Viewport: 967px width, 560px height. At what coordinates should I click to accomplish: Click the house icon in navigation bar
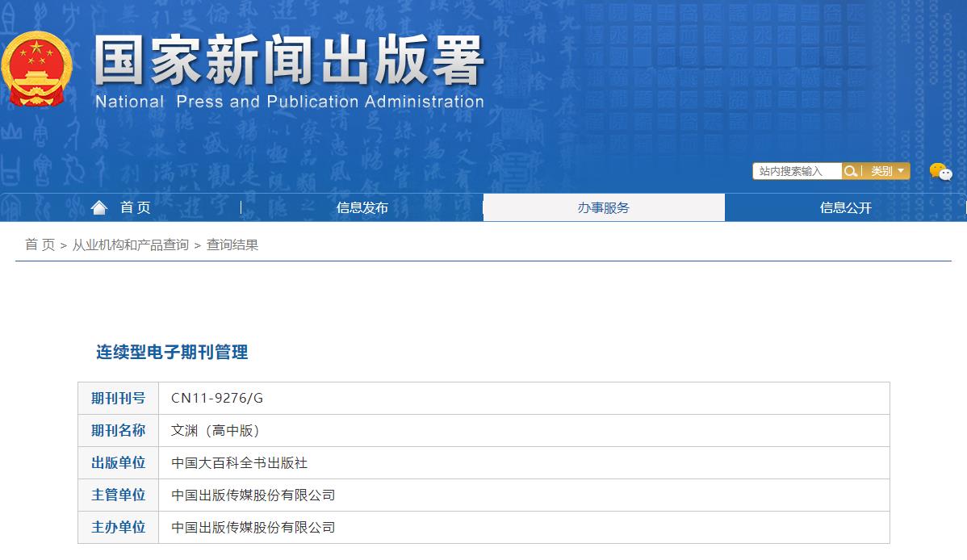(x=99, y=207)
